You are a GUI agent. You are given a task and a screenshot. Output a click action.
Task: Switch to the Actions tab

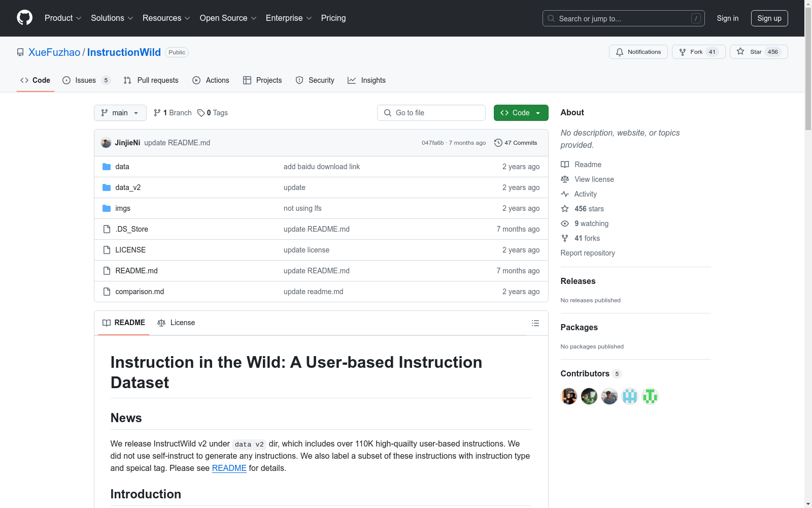pos(211,80)
